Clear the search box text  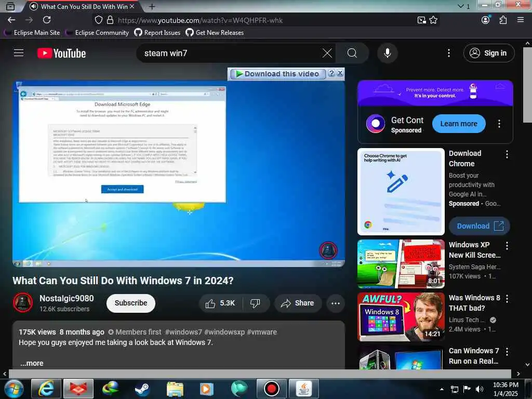[x=327, y=53]
